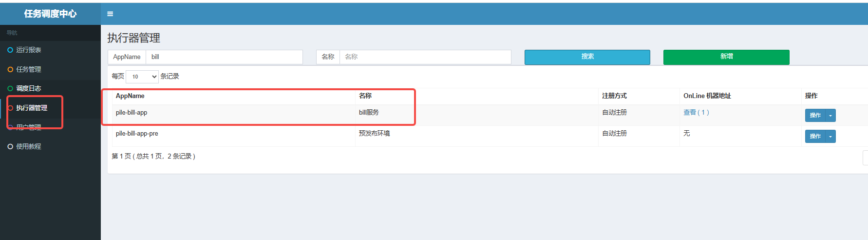Click the 名称 label before the search input
Viewport: 868px width, 240px height.
pyautogui.click(x=328, y=57)
